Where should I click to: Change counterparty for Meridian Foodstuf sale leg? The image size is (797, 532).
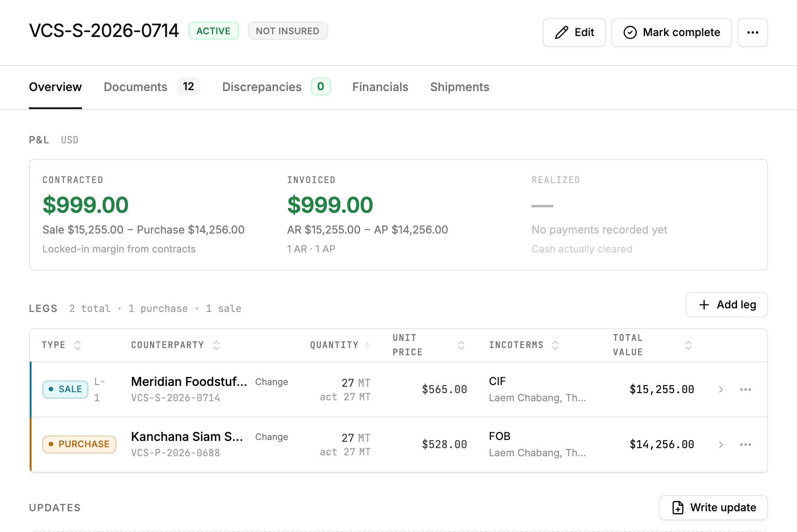click(271, 382)
